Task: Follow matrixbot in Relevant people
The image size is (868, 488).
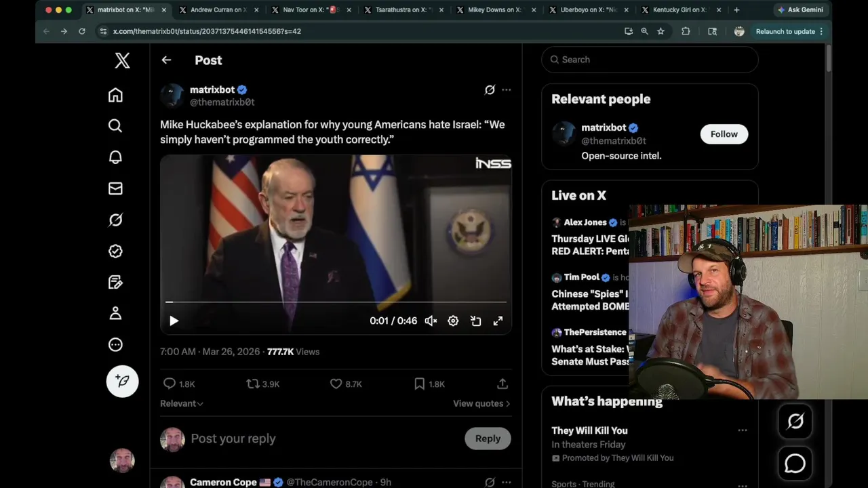Action: [x=724, y=134]
